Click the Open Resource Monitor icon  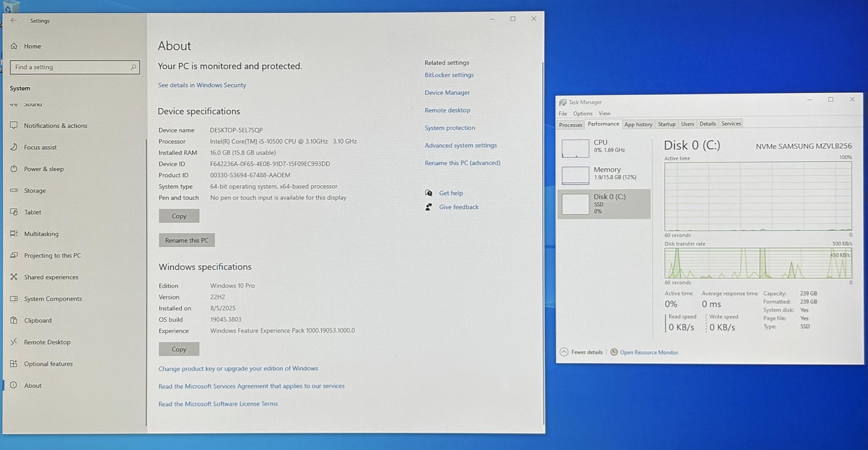[x=614, y=352]
